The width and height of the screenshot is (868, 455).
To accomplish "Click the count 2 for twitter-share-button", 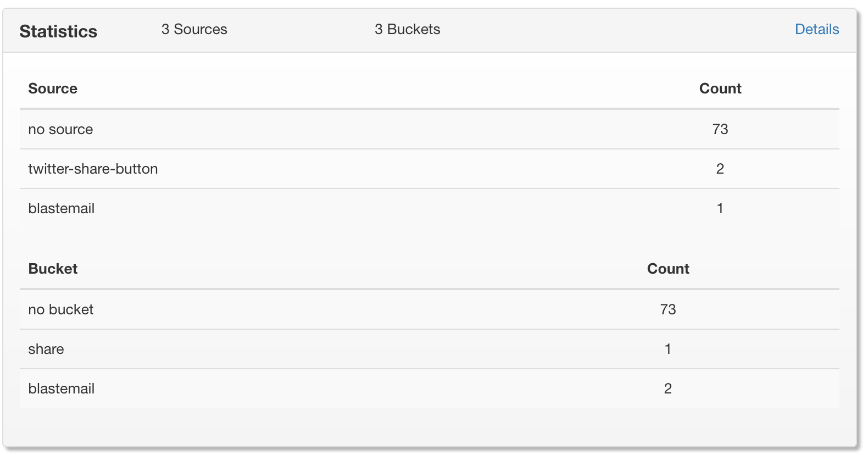I will 720,169.
